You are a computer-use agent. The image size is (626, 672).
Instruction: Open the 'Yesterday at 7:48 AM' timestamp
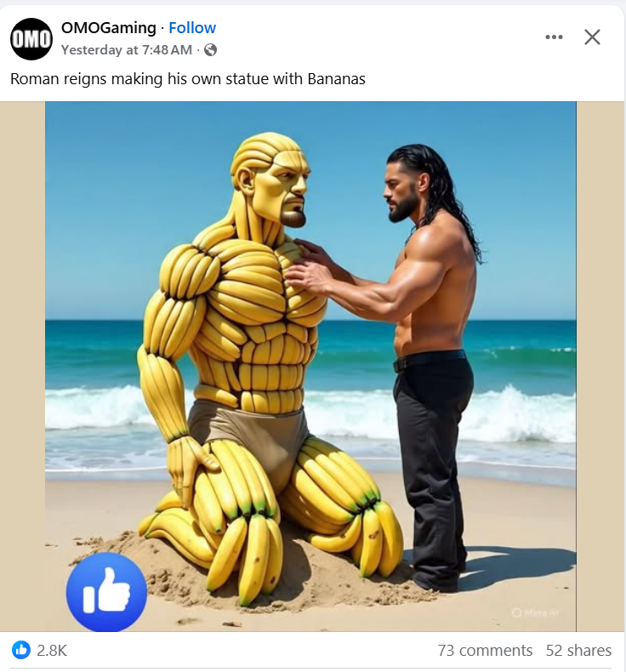click(x=127, y=50)
